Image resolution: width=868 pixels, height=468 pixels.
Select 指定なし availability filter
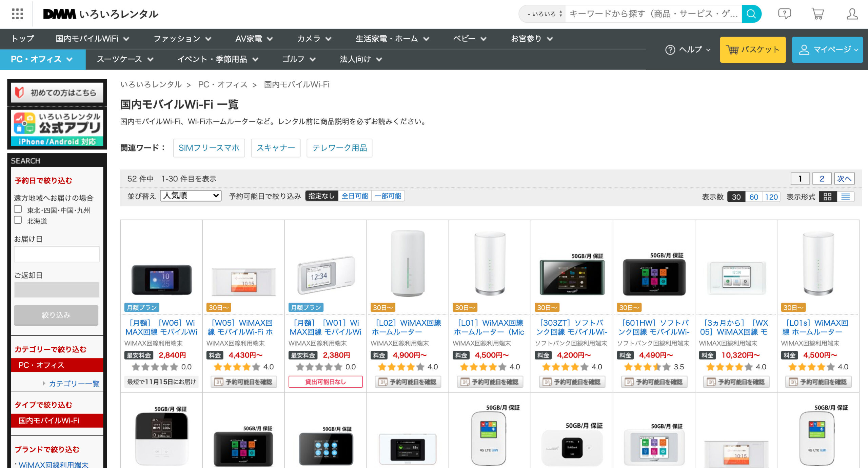321,196
